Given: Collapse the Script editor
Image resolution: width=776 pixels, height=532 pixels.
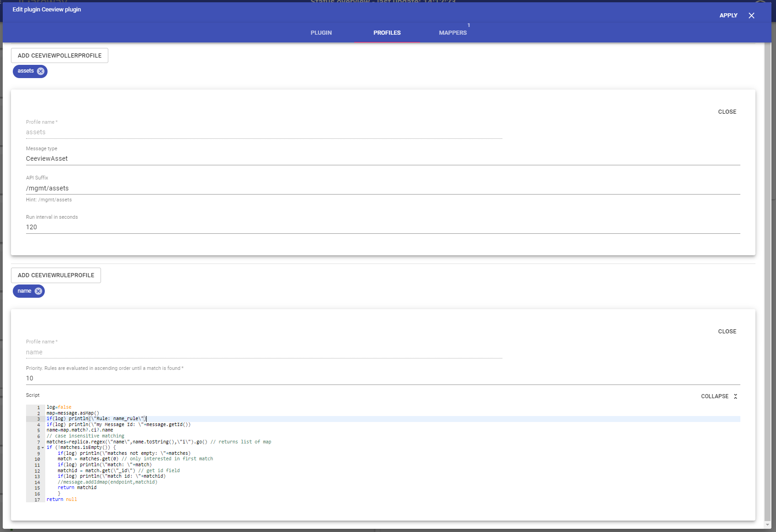Looking at the screenshot, I should (715, 396).
